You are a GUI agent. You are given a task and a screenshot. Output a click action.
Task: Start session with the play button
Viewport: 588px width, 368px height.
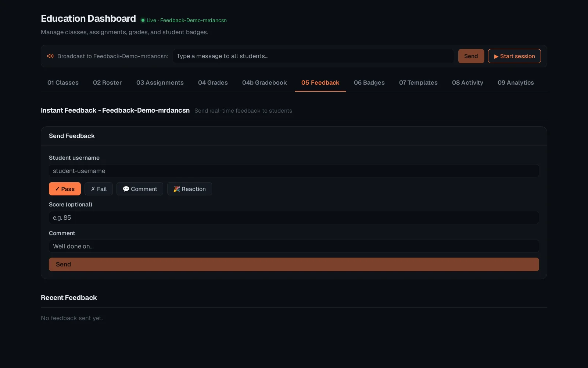click(x=514, y=56)
